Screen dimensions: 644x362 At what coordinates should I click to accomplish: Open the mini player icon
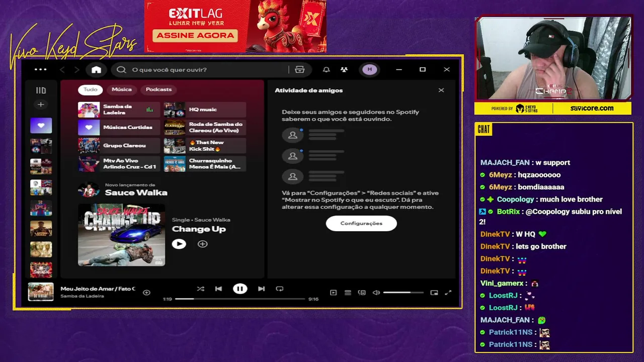[434, 293]
